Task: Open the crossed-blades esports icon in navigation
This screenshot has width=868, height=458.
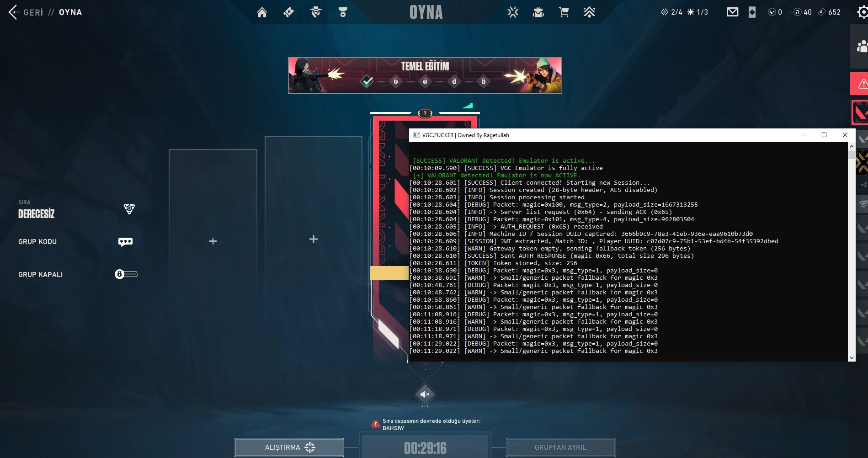Action: 513,12
